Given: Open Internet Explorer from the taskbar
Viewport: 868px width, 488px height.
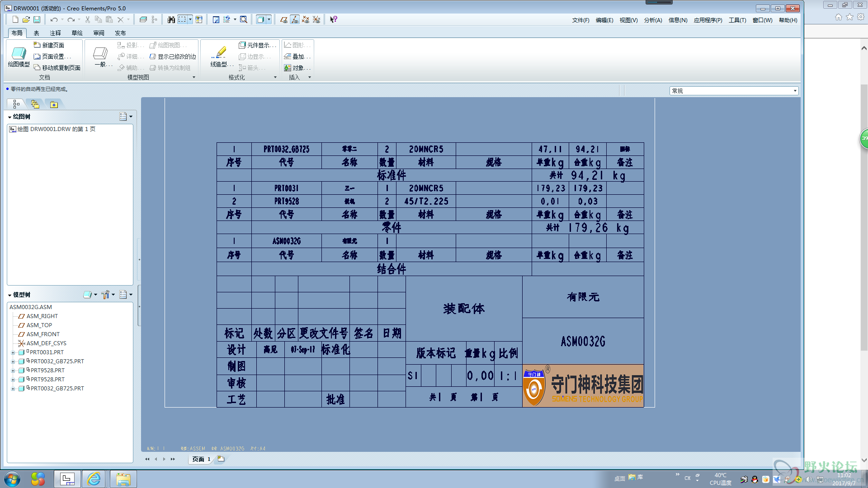Looking at the screenshot, I should [94, 479].
